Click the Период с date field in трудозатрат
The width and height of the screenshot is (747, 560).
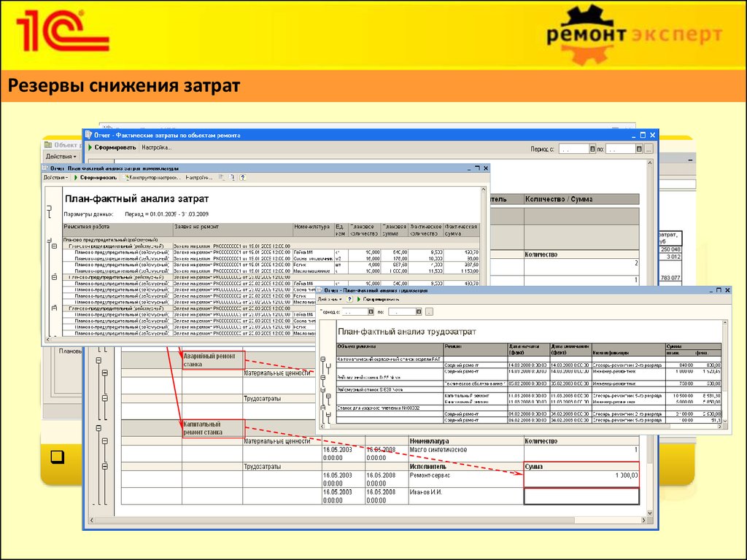pyautogui.click(x=355, y=312)
